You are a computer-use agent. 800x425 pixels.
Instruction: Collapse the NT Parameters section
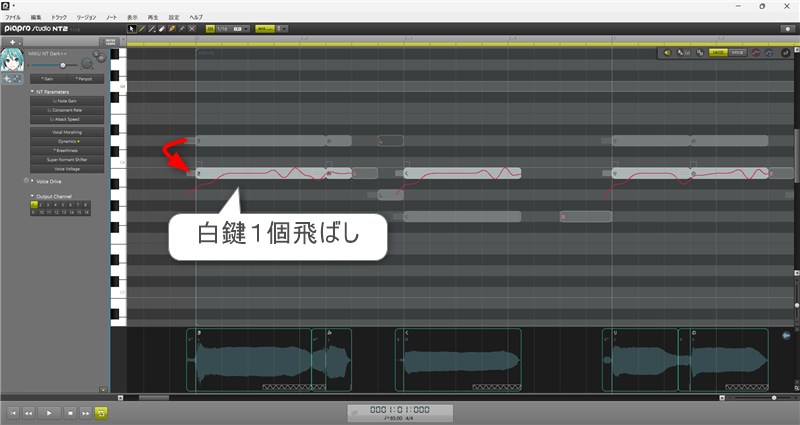(x=32, y=92)
